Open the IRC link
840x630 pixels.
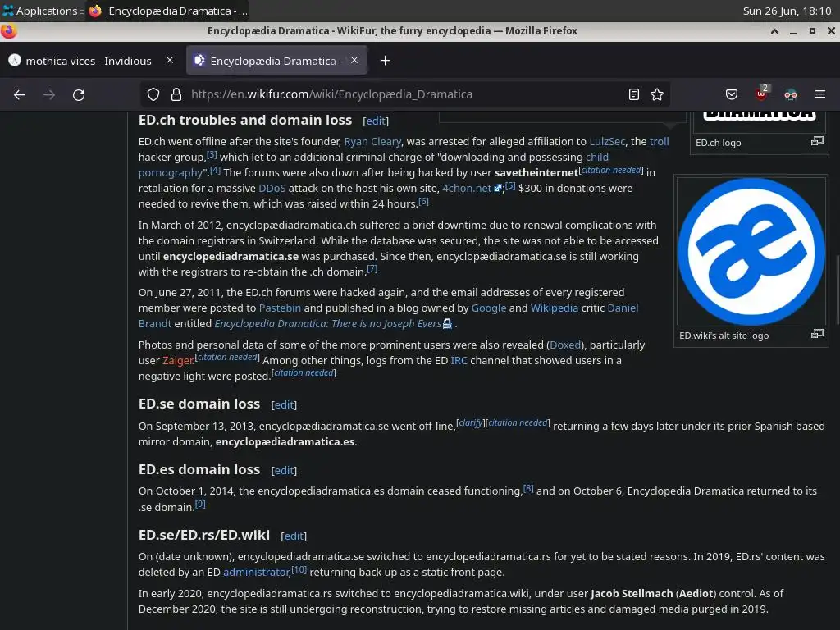click(459, 361)
